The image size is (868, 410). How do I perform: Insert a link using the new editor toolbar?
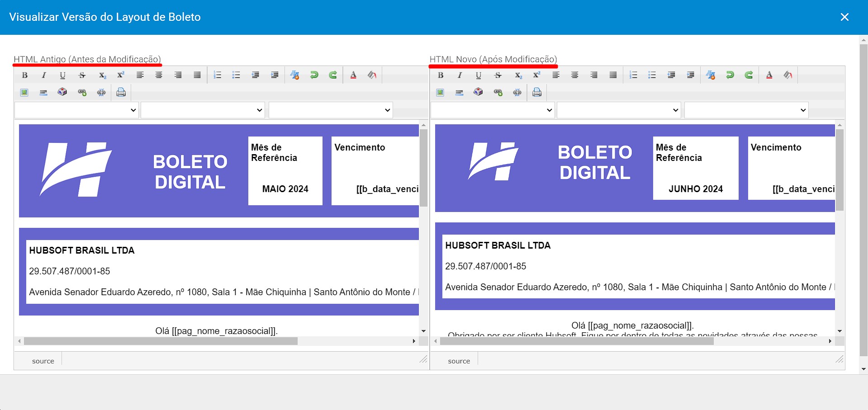[x=498, y=92]
